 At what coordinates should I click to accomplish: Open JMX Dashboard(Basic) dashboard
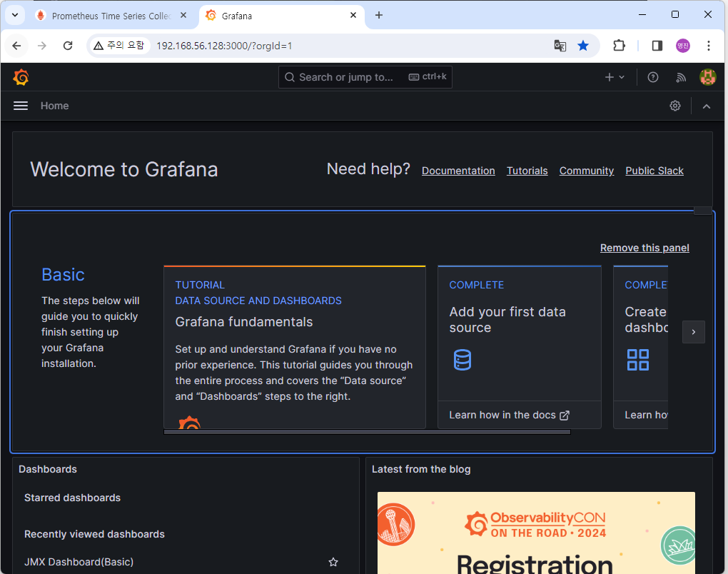79,562
